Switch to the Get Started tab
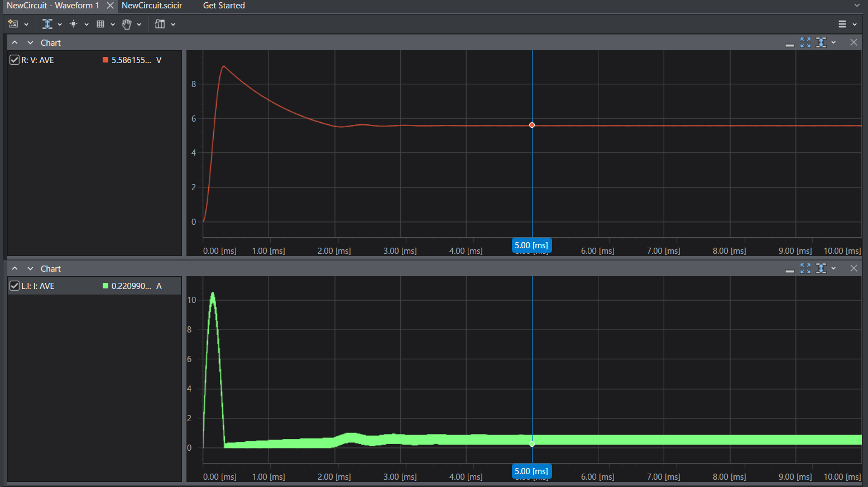 (x=224, y=6)
